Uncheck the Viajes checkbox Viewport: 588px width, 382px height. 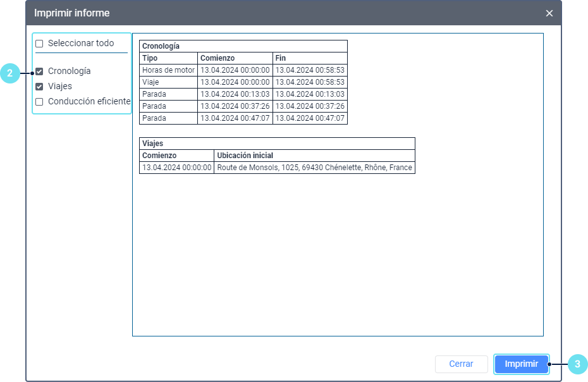(39, 87)
